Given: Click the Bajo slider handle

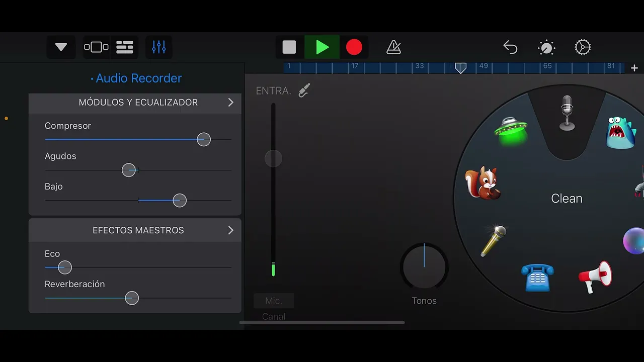Looking at the screenshot, I should (x=180, y=201).
